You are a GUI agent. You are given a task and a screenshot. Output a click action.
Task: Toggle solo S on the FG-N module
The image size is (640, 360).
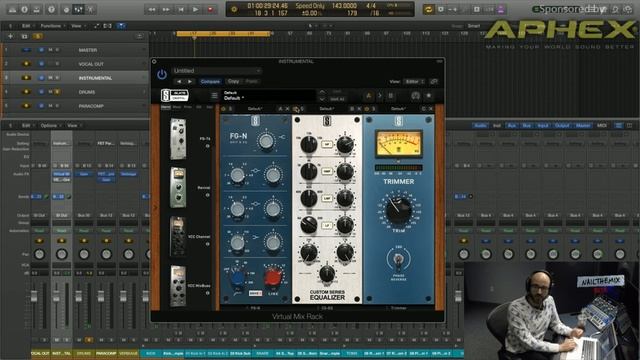[230, 109]
